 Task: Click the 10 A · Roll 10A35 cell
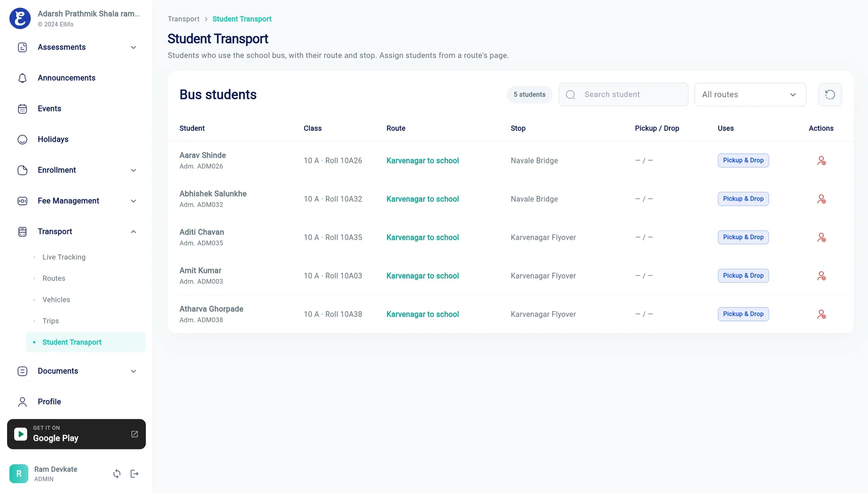click(333, 238)
